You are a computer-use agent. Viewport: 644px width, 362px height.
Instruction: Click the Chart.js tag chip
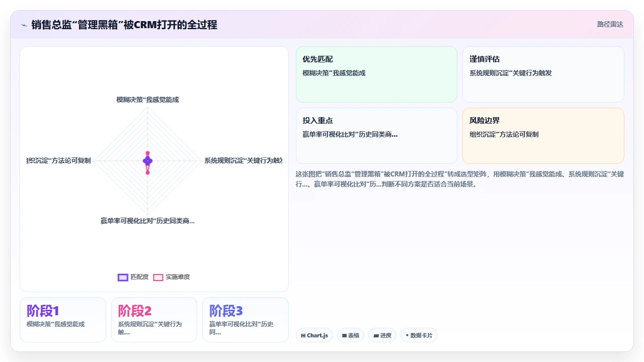[314, 335]
